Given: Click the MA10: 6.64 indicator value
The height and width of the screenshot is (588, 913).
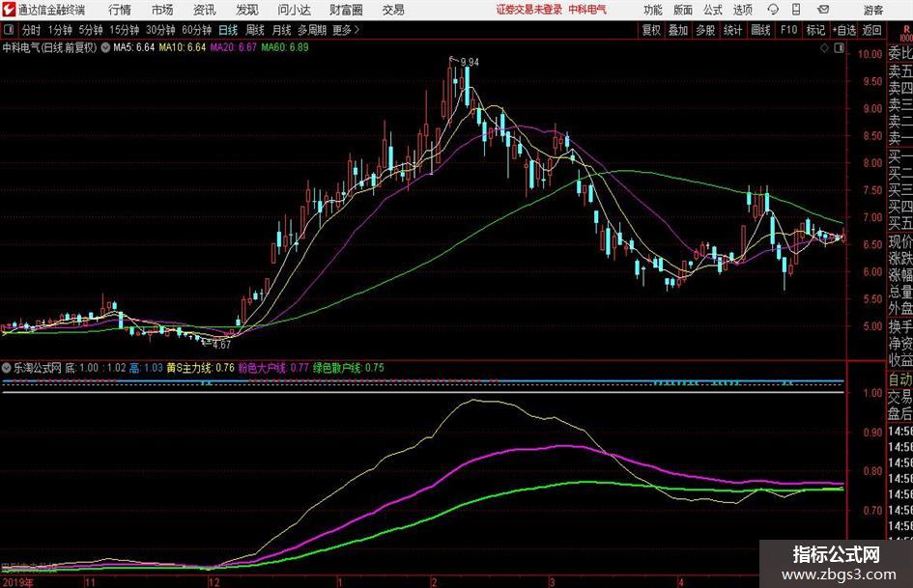Looking at the screenshot, I should click(x=183, y=47).
